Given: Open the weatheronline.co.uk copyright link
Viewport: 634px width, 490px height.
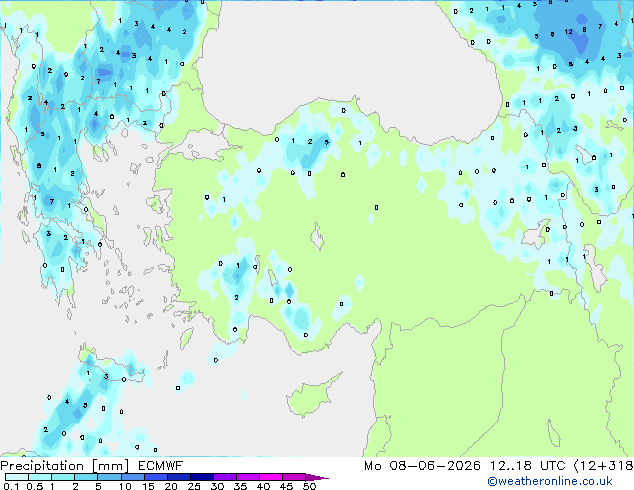Looking at the screenshot, I should (x=550, y=481).
